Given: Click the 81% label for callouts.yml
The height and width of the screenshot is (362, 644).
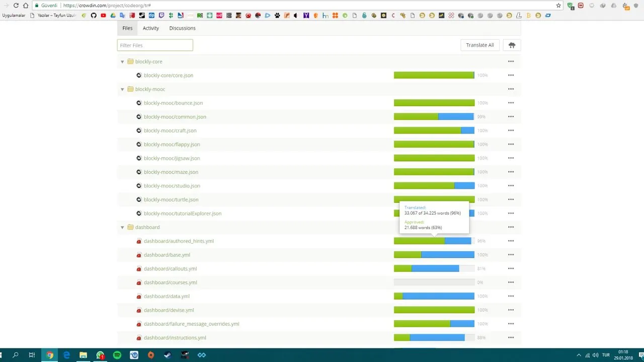Looking at the screenshot, I should pos(481,269).
